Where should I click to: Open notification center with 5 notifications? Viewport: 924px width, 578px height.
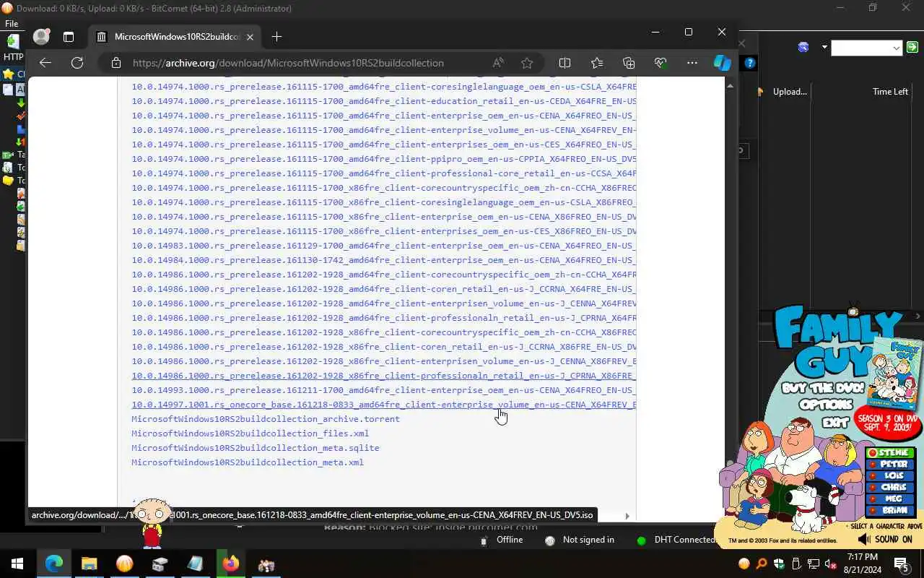tap(902, 564)
